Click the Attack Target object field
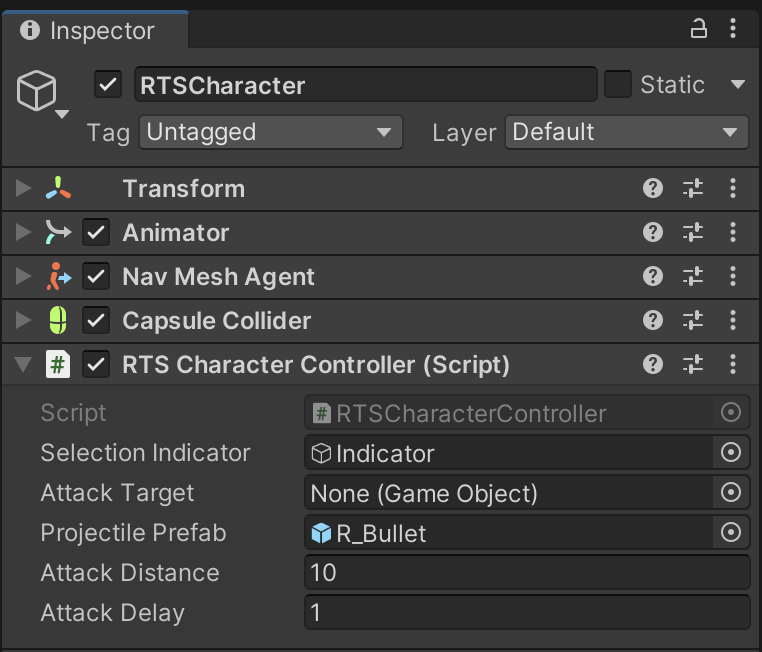Screen dimensions: 762x652 (508, 493)
